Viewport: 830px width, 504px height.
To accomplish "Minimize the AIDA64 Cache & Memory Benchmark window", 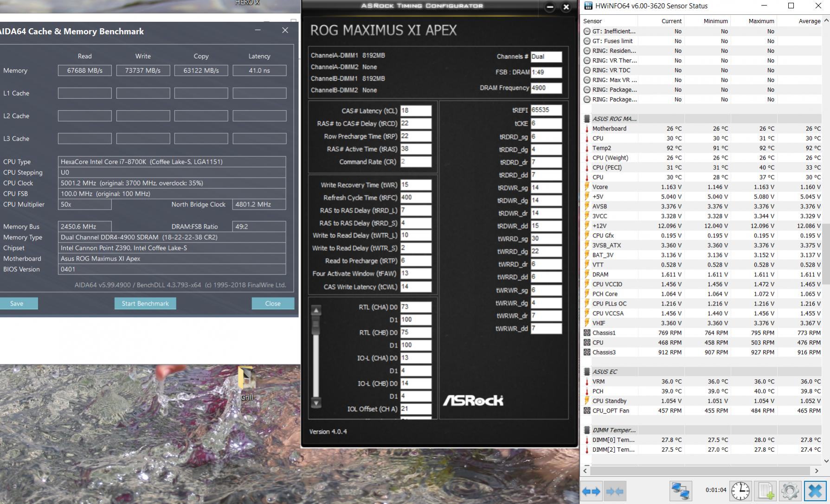I will 257,30.
